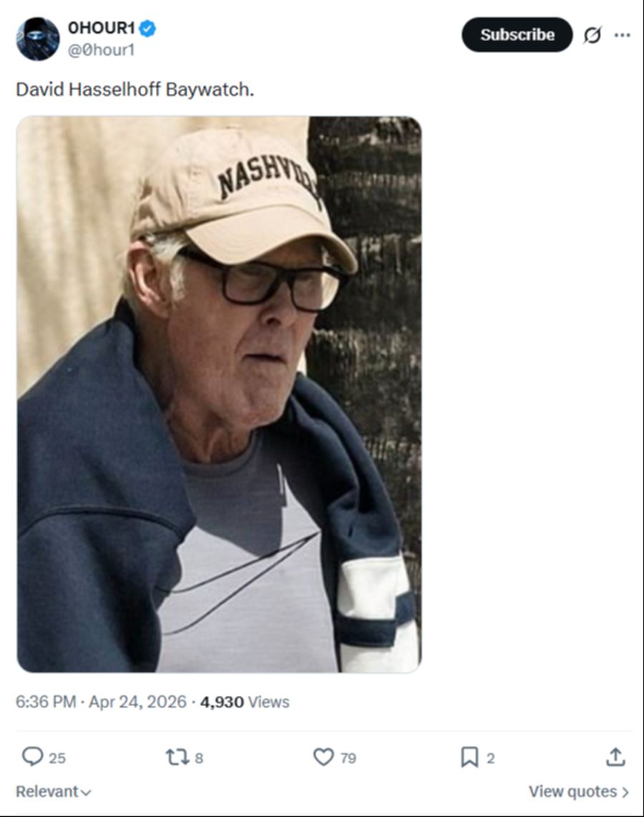
Task: Bookmark the post with the bookmark icon
Action: 469,757
